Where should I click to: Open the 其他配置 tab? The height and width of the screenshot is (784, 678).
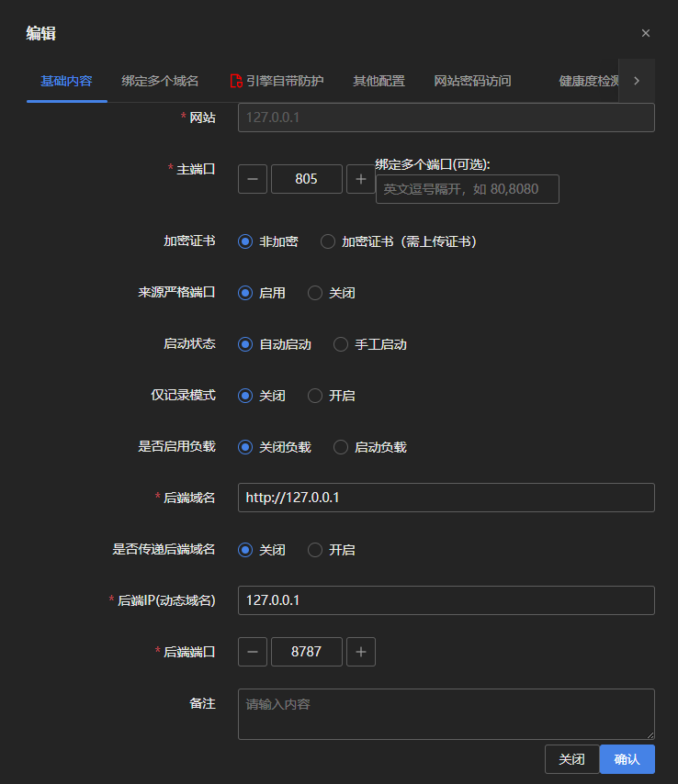tap(379, 81)
